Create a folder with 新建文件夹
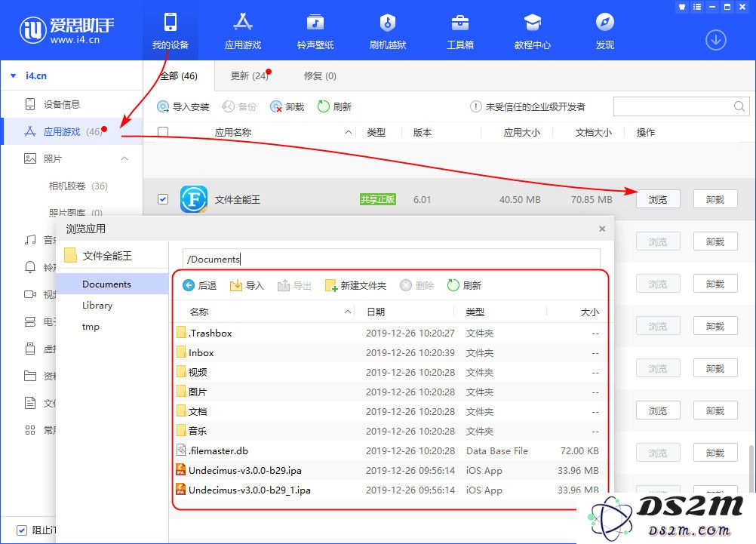 pos(356,285)
